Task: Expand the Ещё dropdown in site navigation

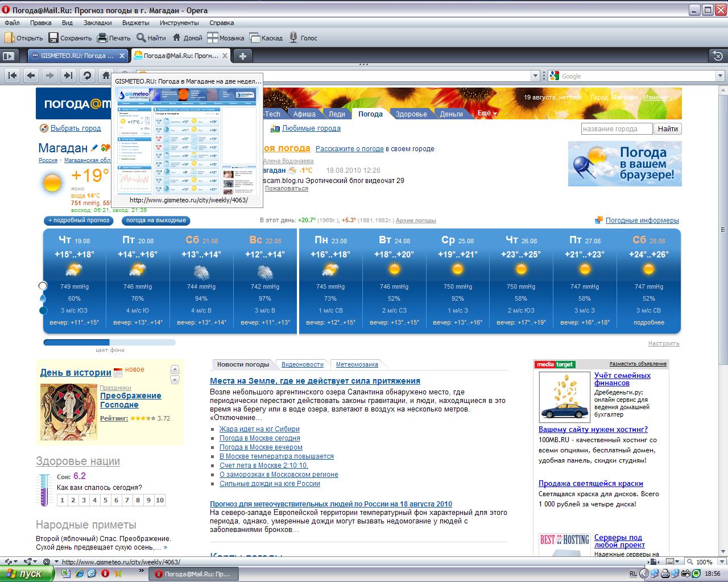Action: tap(487, 114)
